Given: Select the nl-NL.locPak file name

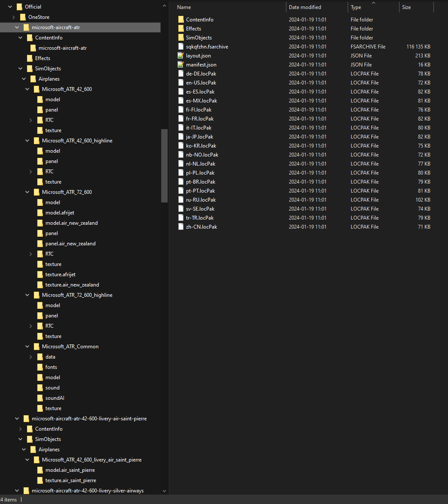Looking at the screenshot, I should 201,163.
